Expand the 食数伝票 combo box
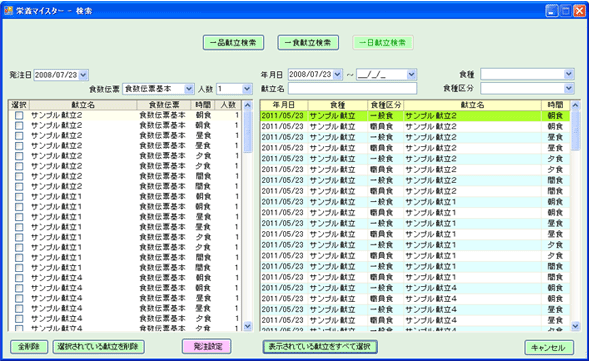The width and height of the screenshot is (590, 361). pos(189,89)
